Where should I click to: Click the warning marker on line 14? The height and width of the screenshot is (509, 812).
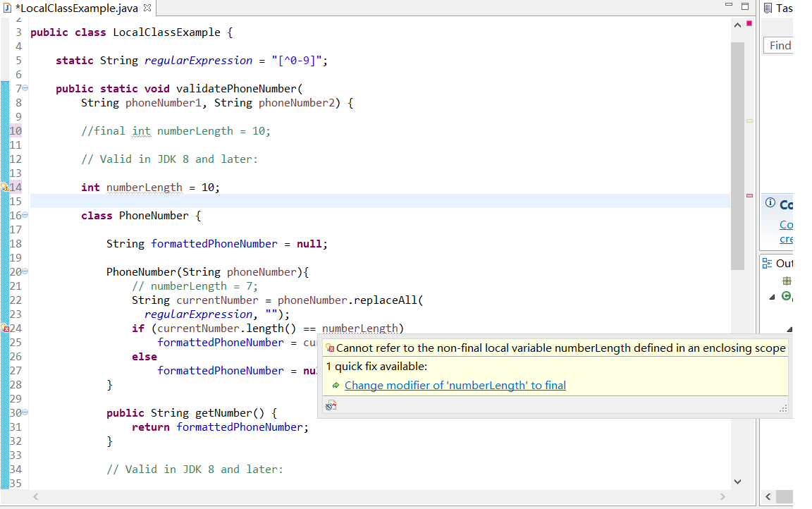(4, 187)
